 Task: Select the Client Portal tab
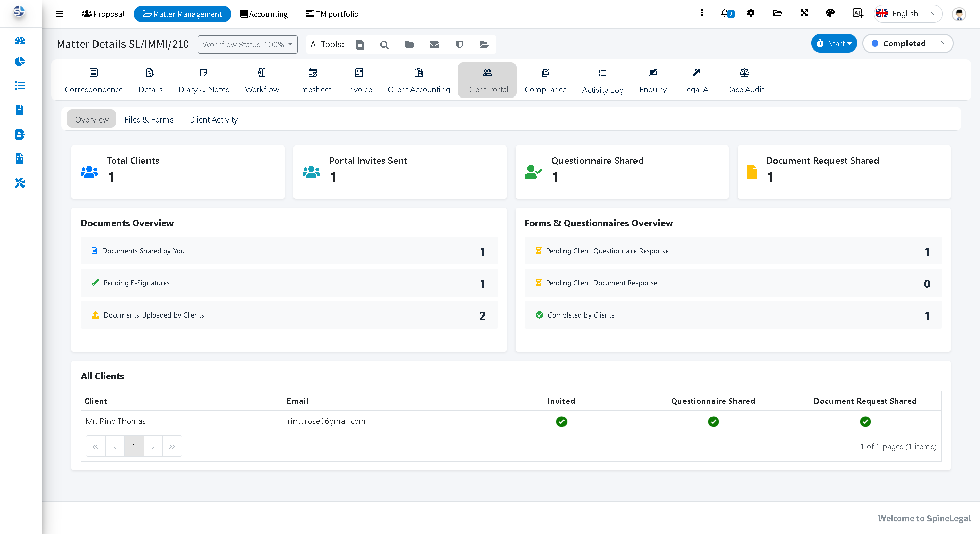487,81
